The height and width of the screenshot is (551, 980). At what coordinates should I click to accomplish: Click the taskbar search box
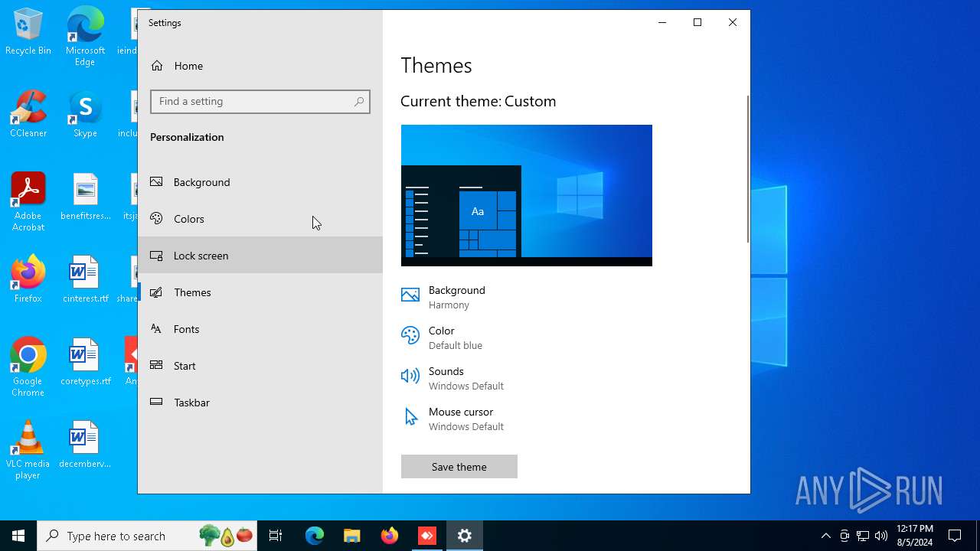[x=148, y=536]
